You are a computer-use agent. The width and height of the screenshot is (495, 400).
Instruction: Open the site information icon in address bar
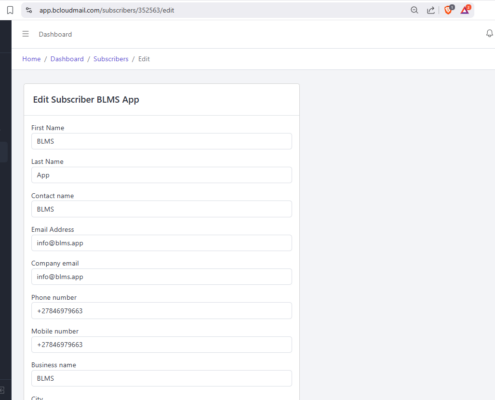(x=29, y=10)
